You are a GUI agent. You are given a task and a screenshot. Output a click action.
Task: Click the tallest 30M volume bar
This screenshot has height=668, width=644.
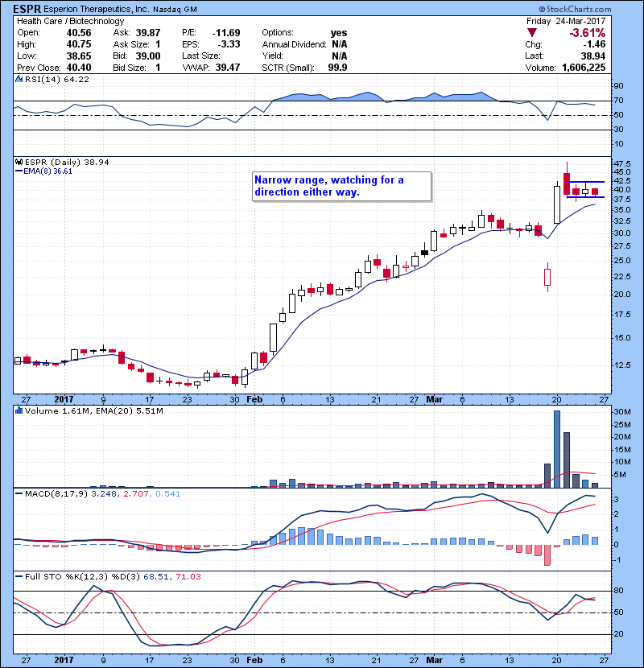[x=556, y=449]
